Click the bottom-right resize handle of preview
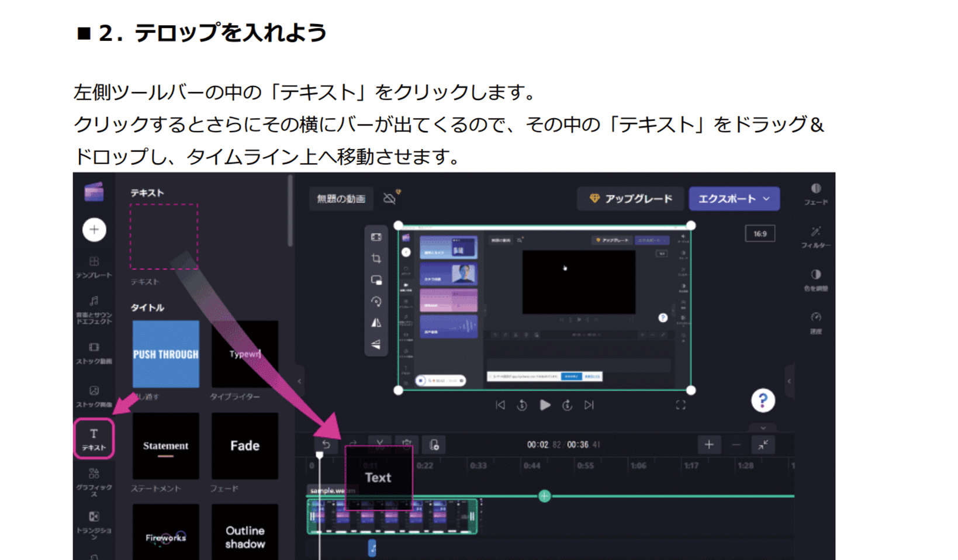 (x=691, y=390)
